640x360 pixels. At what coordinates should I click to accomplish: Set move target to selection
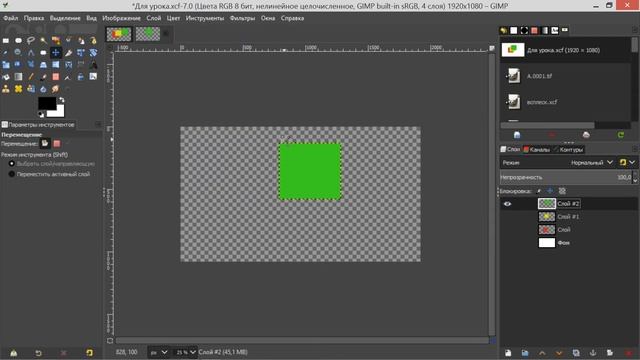[x=57, y=143]
